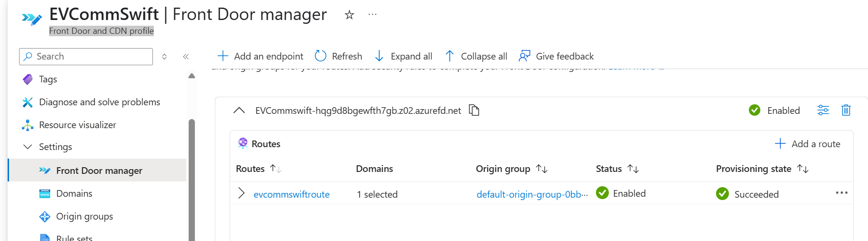Image resolution: width=868 pixels, height=241 pixels.
Task: Add an endpoint
Action: (260, 56)
